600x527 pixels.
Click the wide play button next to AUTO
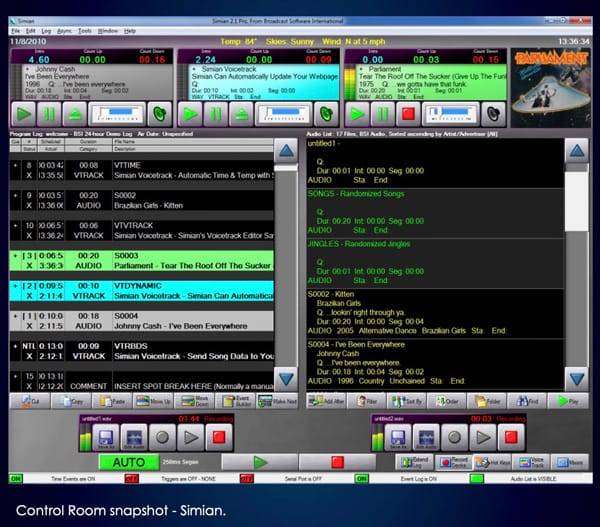[x=260, y=462]
